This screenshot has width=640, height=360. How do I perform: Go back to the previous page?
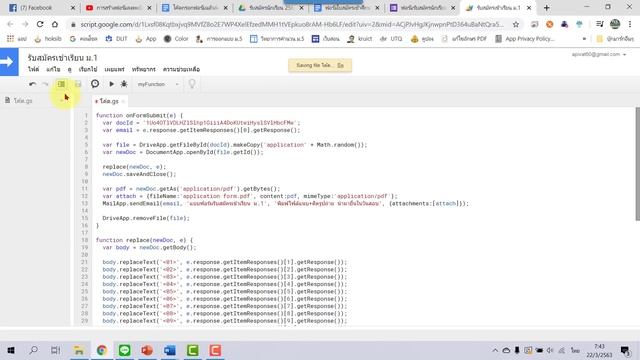tap(10, 24)
